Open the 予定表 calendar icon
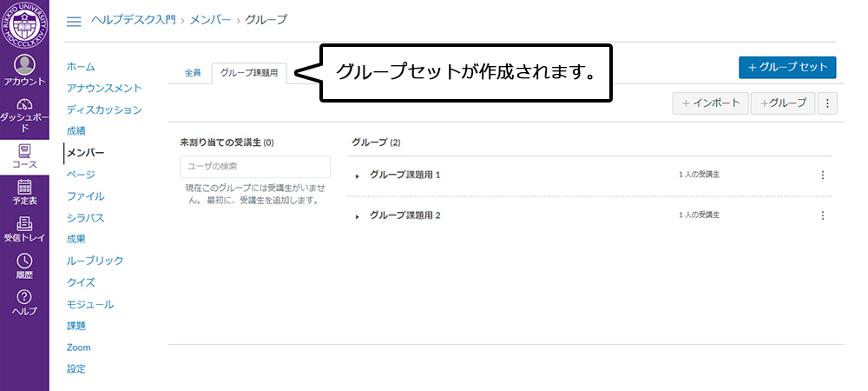Viewport: 868px width, 391px height. (24, 192)
